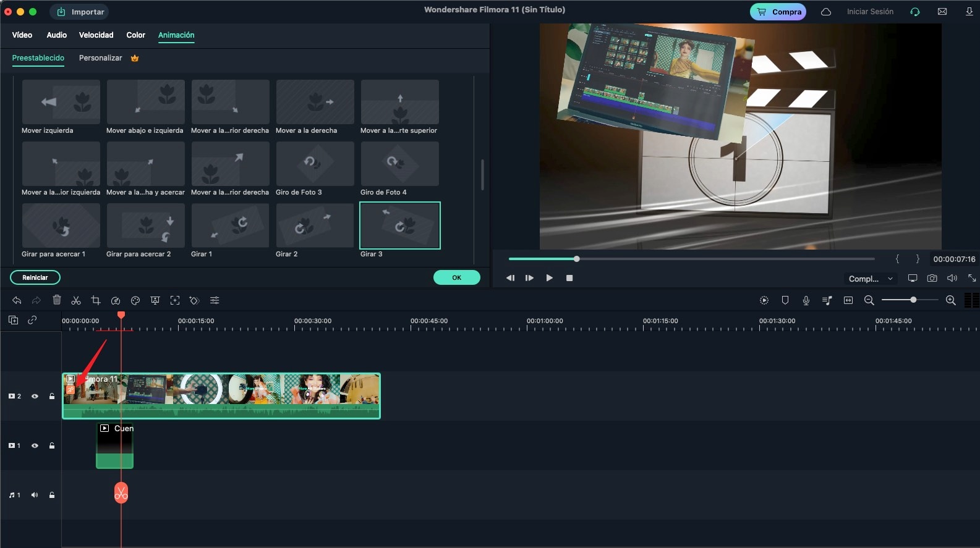
Task: Open the headset support icon
Action: click(915, 12)
